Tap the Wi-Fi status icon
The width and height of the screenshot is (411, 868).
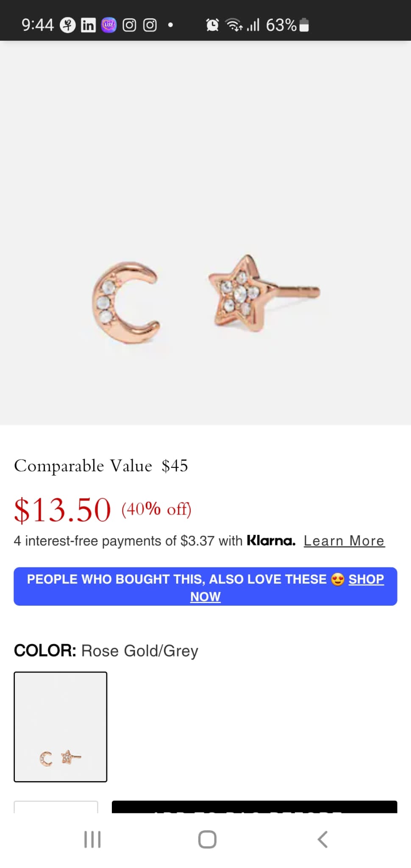tap(234, 25)
